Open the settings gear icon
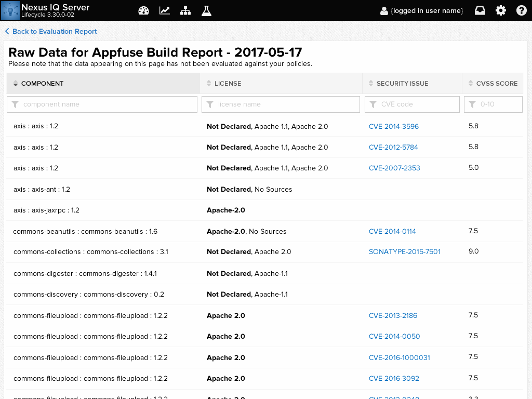532x399 pixels. click(501, 10)
